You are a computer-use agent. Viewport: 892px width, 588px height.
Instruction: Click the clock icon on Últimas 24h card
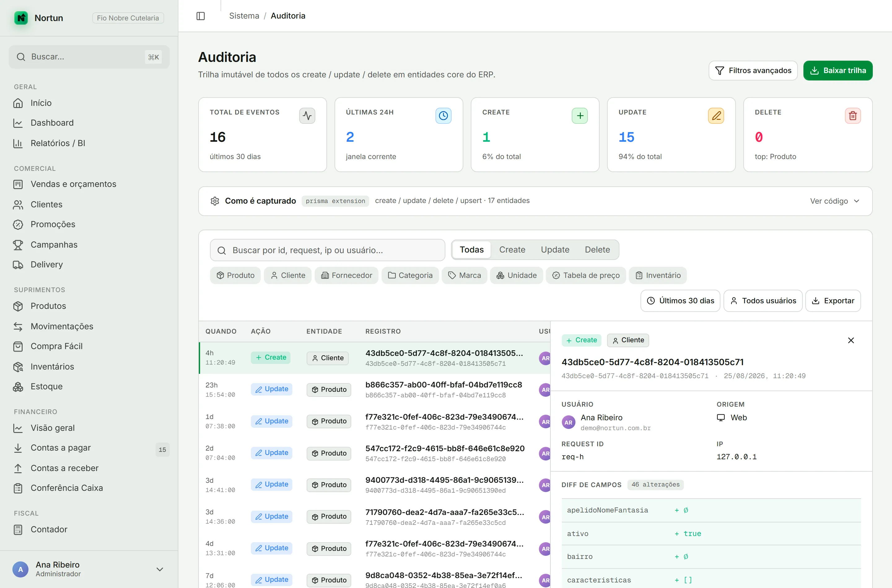tap(443, 115)
